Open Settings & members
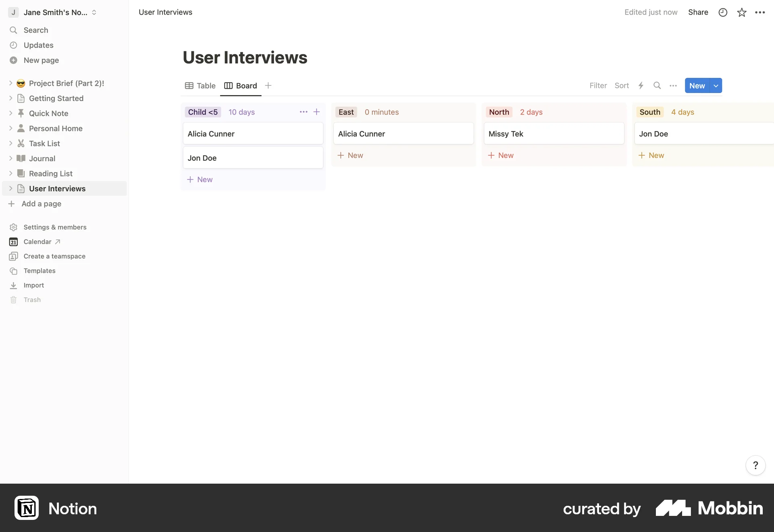774x532 pixels. [x=54, y=227]
